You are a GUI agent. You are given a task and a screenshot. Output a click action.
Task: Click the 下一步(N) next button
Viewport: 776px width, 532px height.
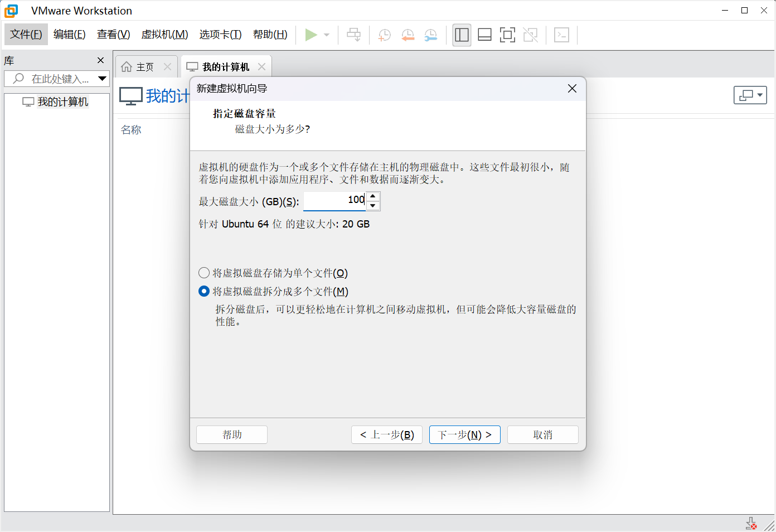click(x=465, y=435)
